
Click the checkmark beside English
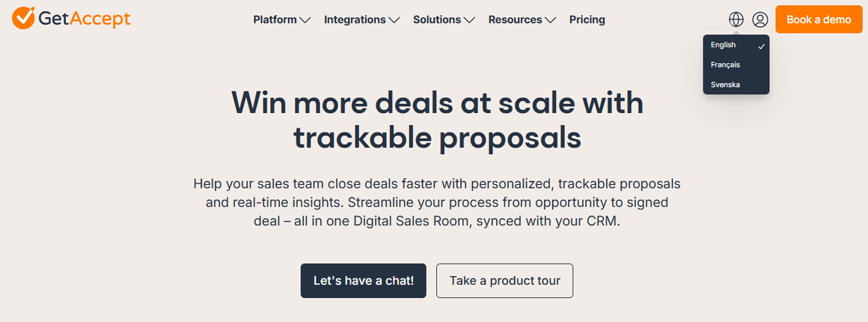pyautogui.click(x=761, y=46)
